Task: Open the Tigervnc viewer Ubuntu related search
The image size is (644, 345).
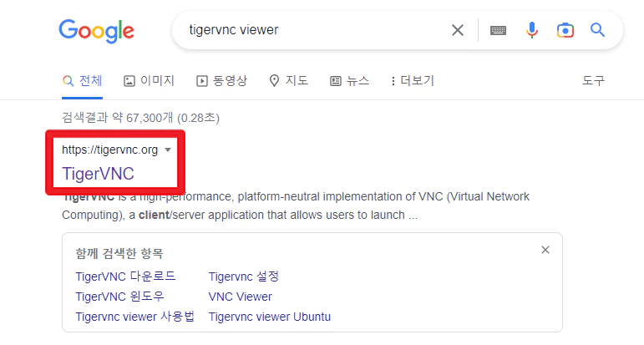Action: (270, 317)
